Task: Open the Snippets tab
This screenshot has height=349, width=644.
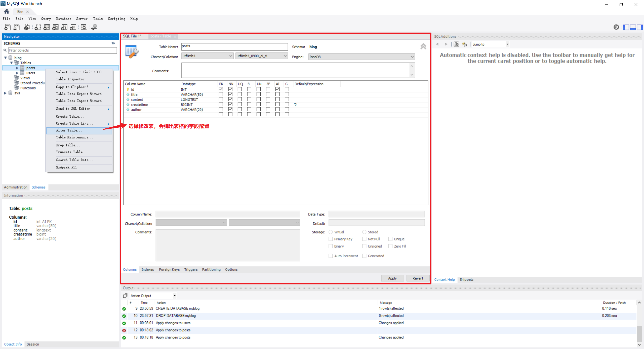Action: 466,279
